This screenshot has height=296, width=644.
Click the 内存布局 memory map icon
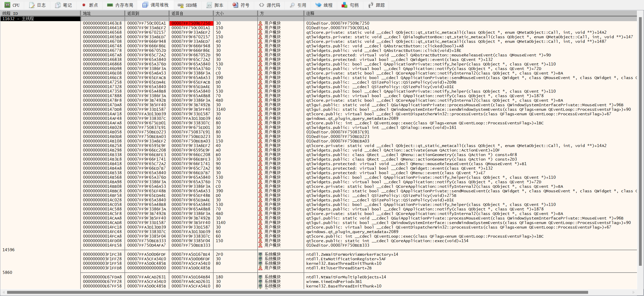click(x=110, y=5)
